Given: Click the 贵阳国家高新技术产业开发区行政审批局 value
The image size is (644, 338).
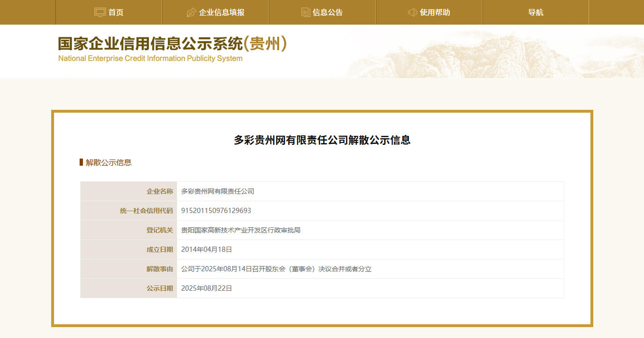Looking at the screenshot, I should 241,230.
